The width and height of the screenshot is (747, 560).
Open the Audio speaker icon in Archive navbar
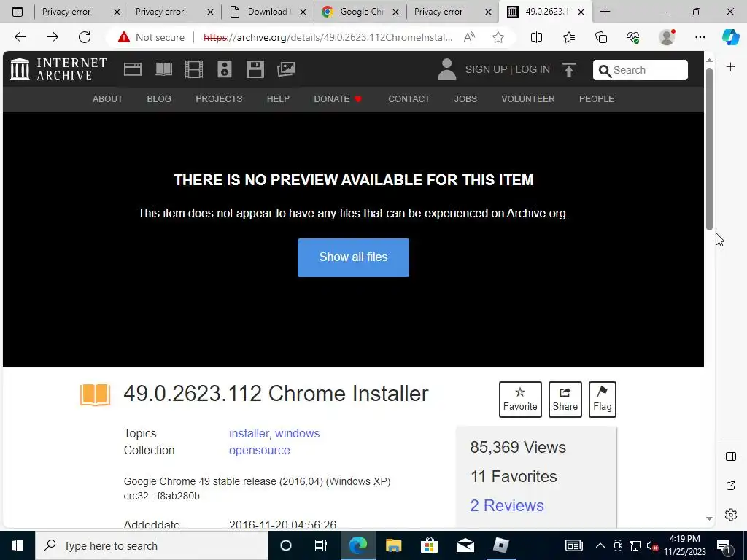(x=225, y=69)
